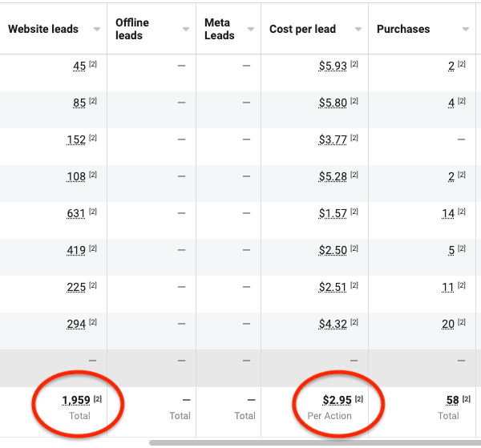This screenshot has height=448, width=481.
Task: Open the Website leads column dropdown arrow
Action: coord(97,30)
